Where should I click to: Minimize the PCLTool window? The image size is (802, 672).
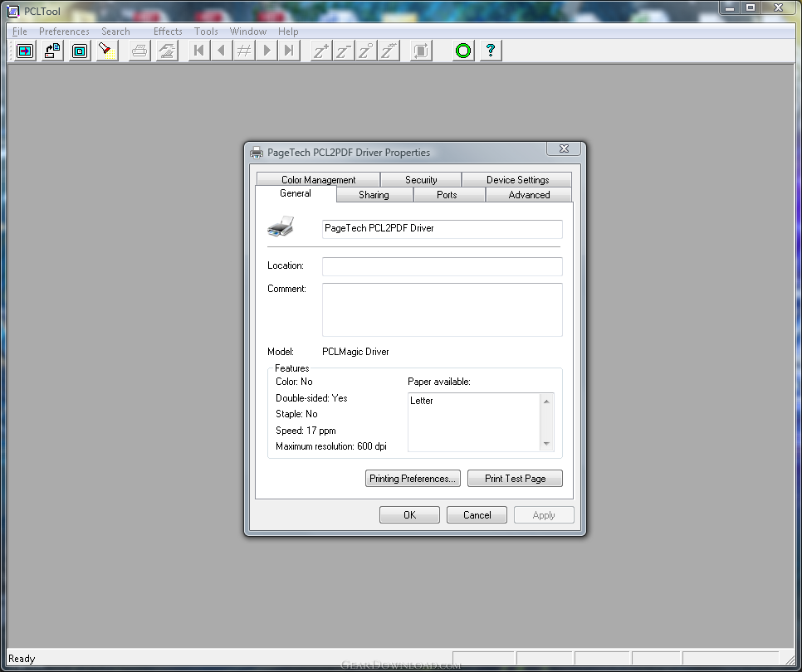click(730, 7)
